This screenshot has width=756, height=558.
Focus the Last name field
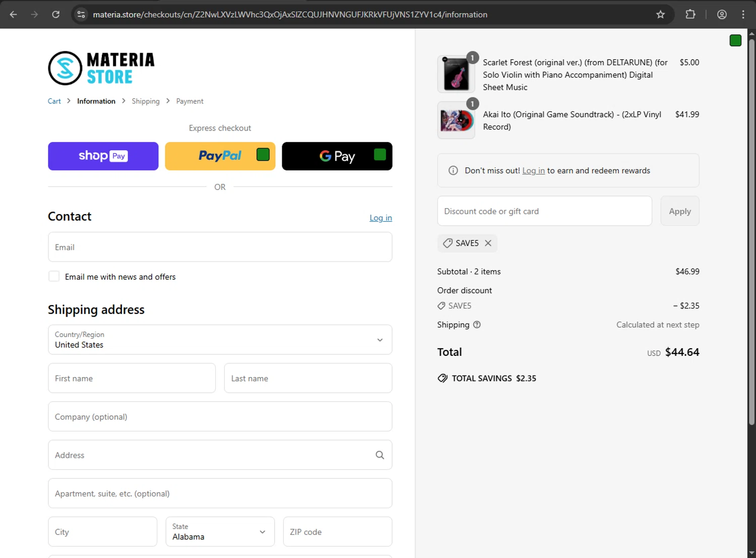tap(308, 378)
